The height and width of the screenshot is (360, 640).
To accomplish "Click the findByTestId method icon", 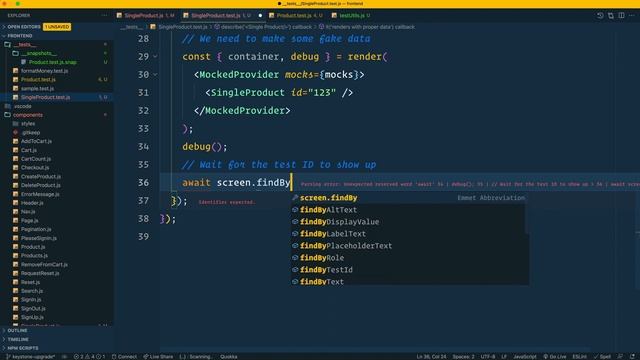I will pos(295,269).
